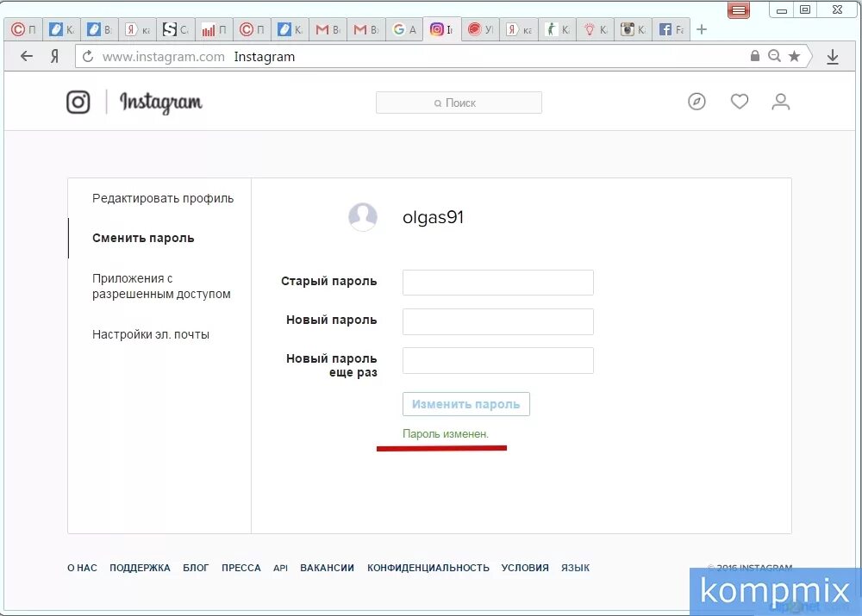Image resolution: width=862 pixels, height=616 pixels.
Task: Switch to the Google G tab
Action: click(404, 29)
